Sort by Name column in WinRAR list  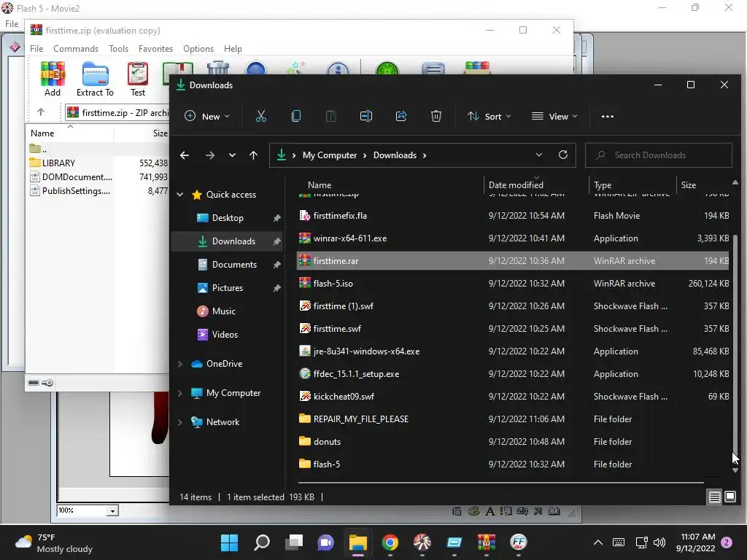coord(69,133)
